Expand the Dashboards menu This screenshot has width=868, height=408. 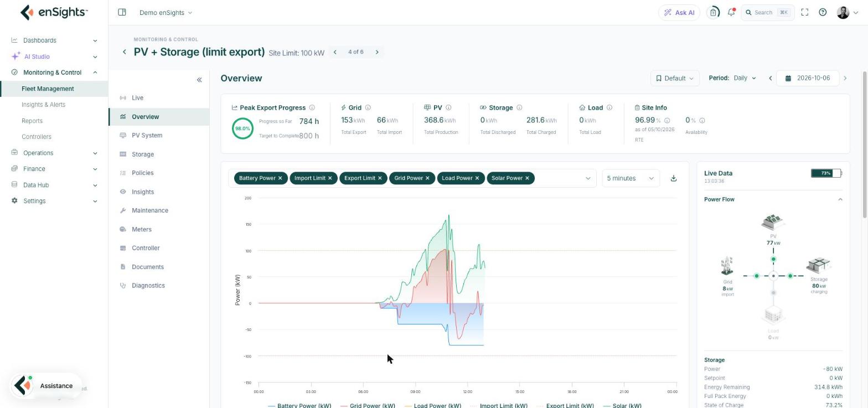point(54,40)
